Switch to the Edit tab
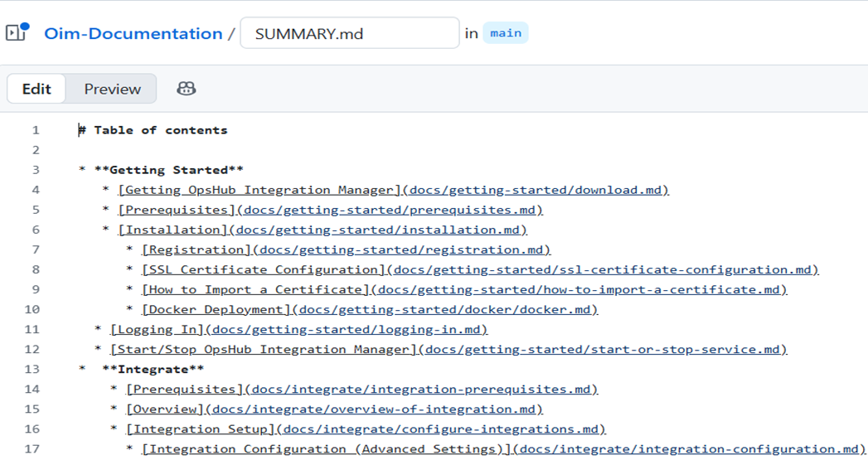The width and height of the screenshot is (868, 460). (36, 89)
